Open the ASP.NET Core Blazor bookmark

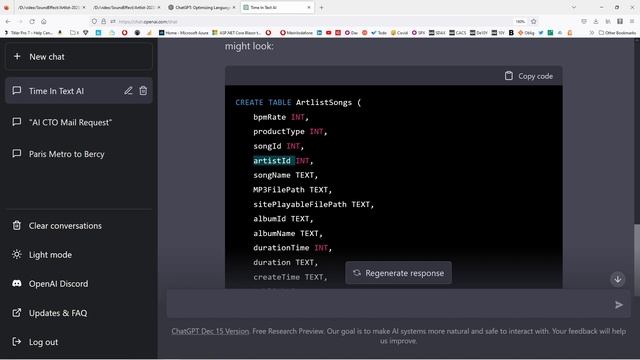pyautogui.click(x=236, y=33)
